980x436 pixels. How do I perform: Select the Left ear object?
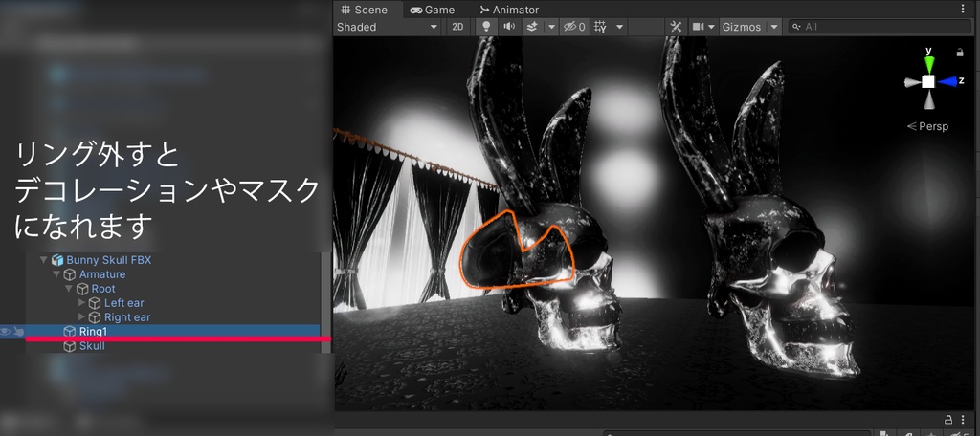click(x=123, y=303)
